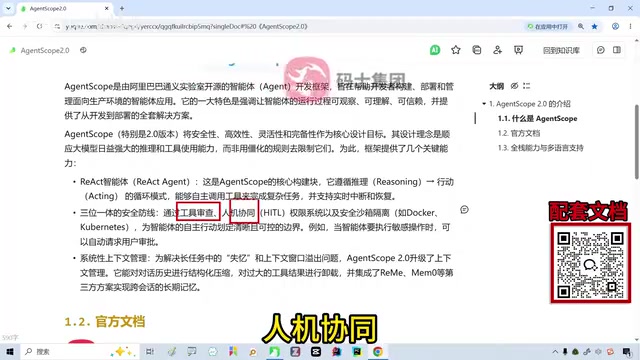Open the comments panel speech-bubble icon
640x360 pixels.
601,50
